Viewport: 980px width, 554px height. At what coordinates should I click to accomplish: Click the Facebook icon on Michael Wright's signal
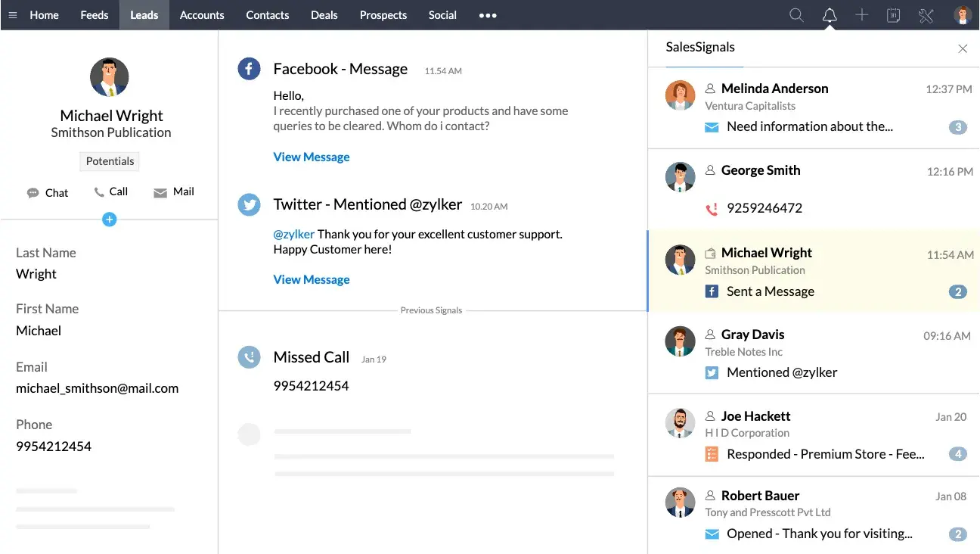pyautogui.click(x=710, y=291)
